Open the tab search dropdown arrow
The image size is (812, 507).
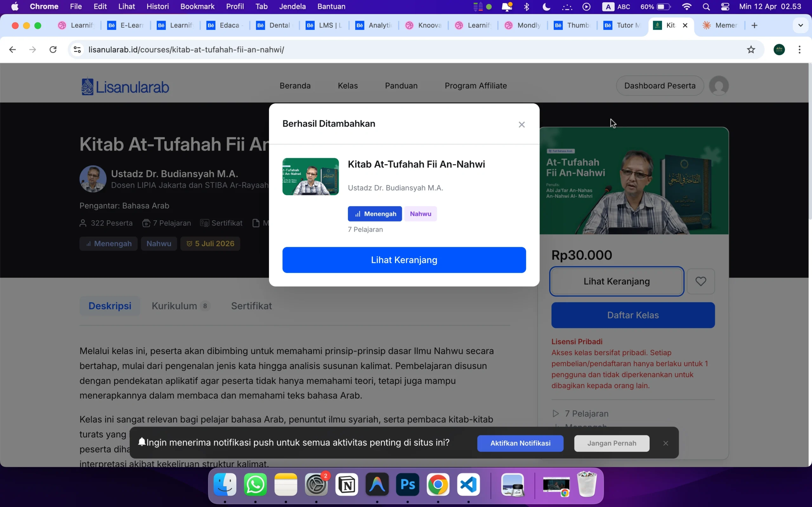(801, 25)
